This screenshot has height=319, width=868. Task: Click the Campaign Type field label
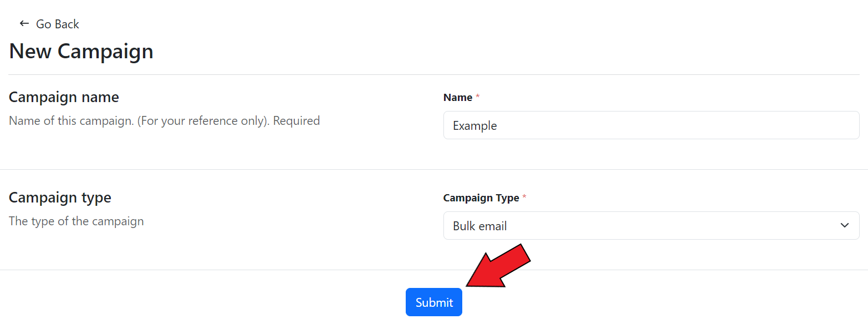click(x=481, y=198)
